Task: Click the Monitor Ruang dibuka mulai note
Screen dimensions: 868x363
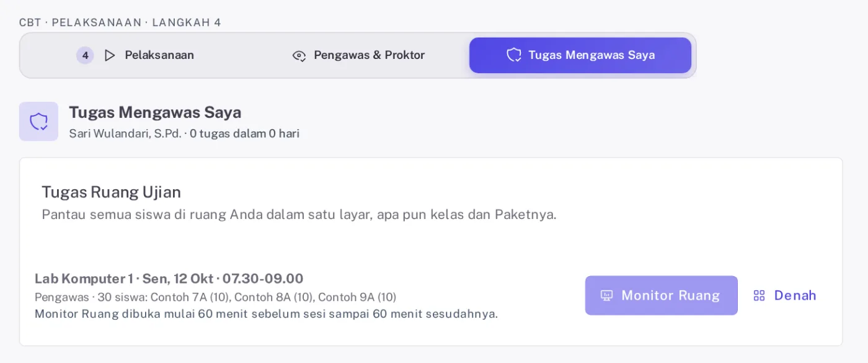Action: pos(266,313)
